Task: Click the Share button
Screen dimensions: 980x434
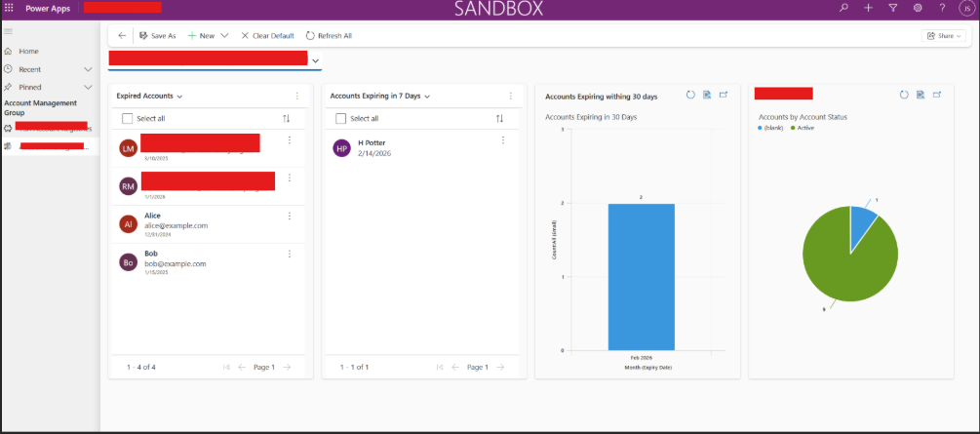Action: tap(943, 36)
